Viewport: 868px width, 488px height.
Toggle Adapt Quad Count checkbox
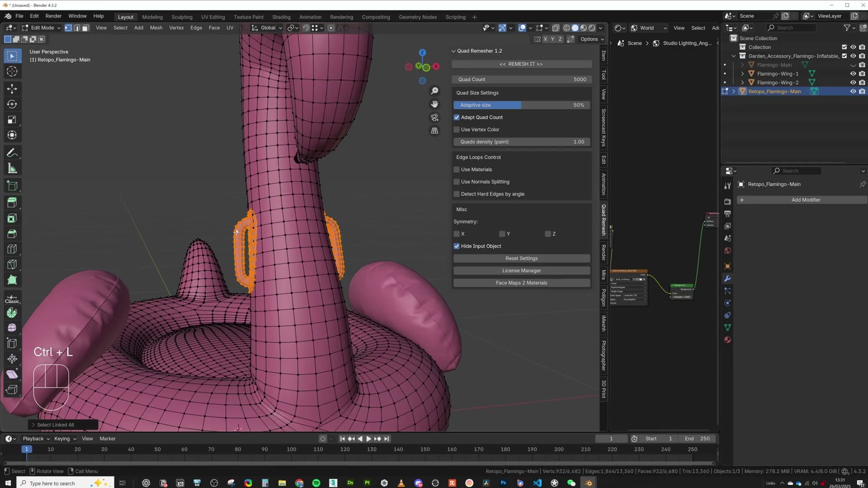457,117
